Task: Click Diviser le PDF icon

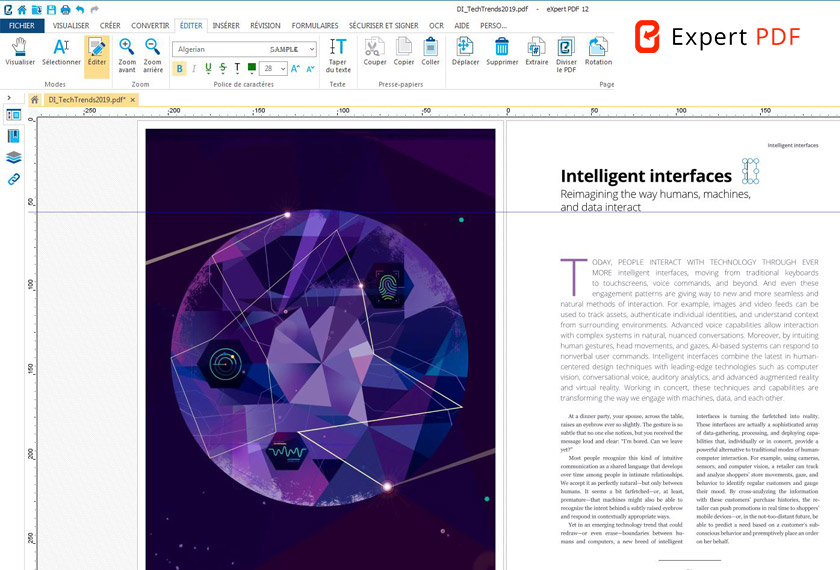Action: (x=566, y=55)
